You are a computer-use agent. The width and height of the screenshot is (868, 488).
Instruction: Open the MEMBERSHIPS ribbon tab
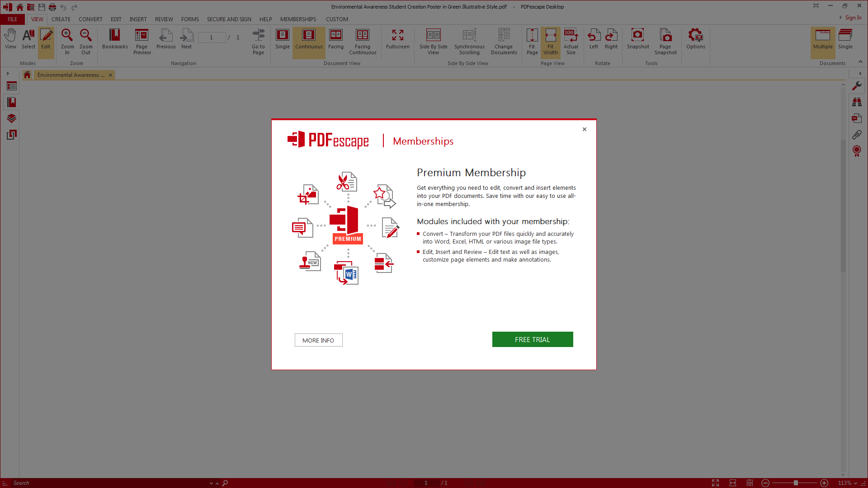coord(298,19)
